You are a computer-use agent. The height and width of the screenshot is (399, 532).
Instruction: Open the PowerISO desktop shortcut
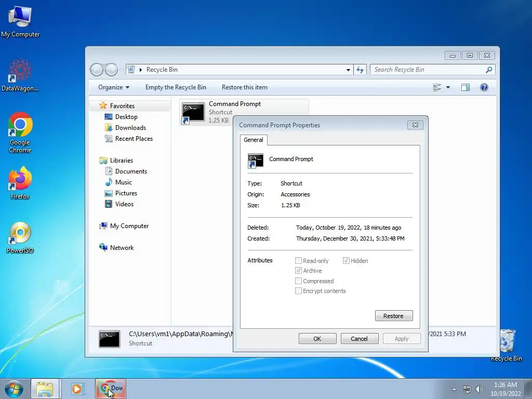coord(20,237)
